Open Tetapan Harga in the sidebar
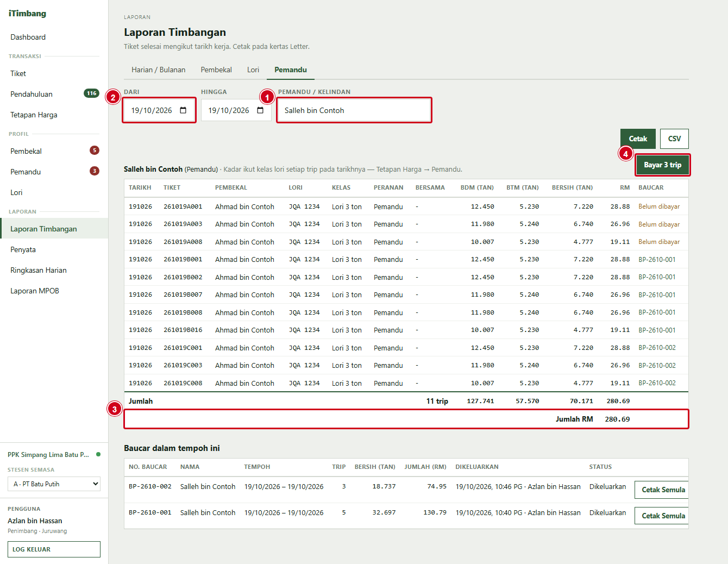The image size is (728, 564). coord(54,115)
